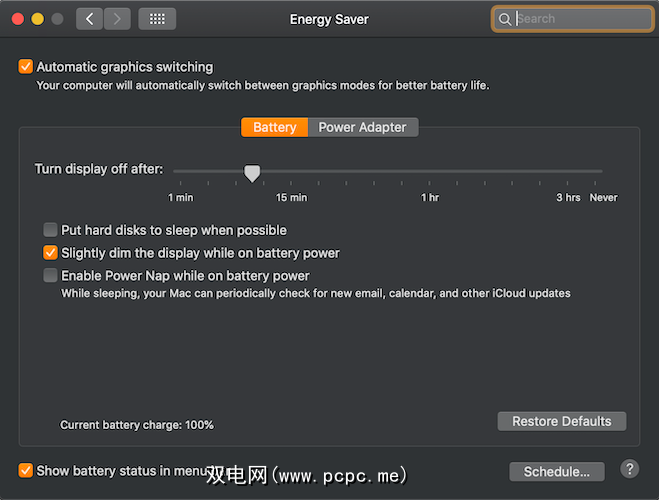The image size is (659, 500).
Task: Click the display-off slider handle
Action: click(252, 173)
